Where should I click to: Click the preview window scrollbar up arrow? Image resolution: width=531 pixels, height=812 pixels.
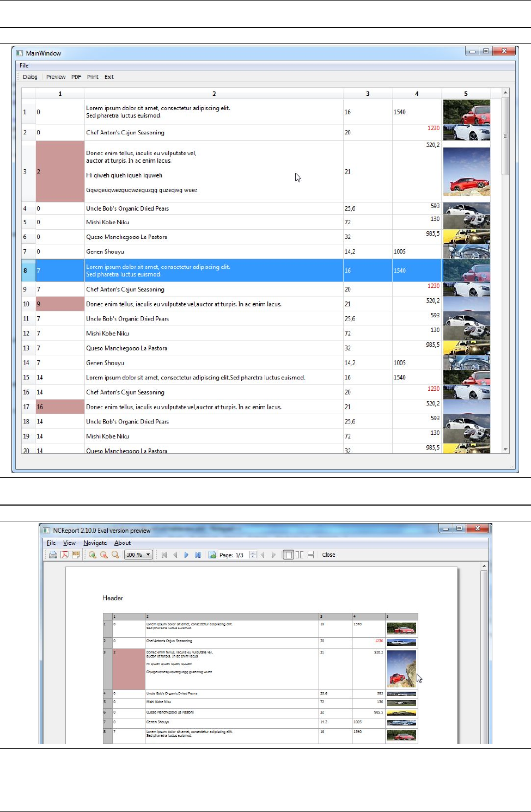(484, 567)
